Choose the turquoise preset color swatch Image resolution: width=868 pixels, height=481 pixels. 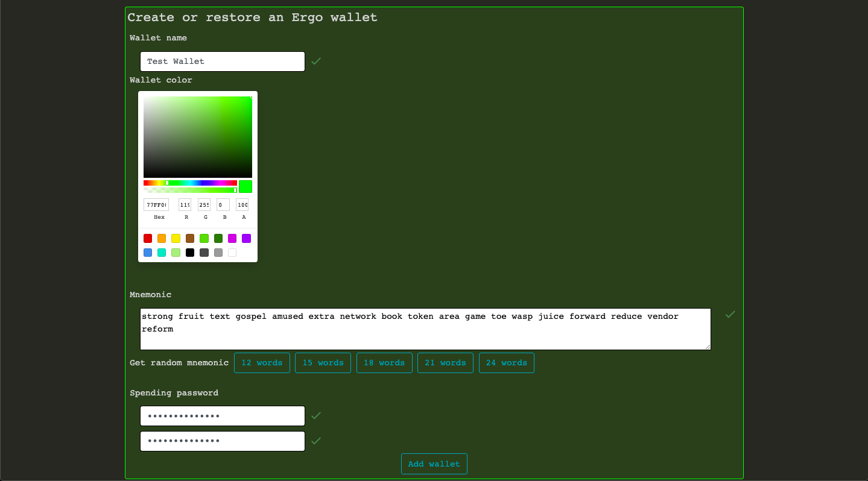[x=162, y=253]
